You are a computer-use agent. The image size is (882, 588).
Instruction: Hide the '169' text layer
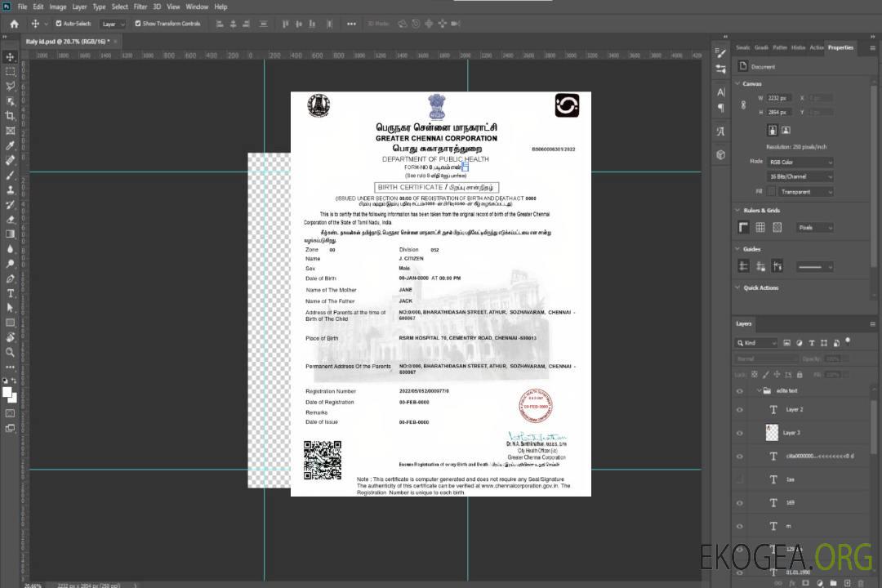click(x=740, y=503)
